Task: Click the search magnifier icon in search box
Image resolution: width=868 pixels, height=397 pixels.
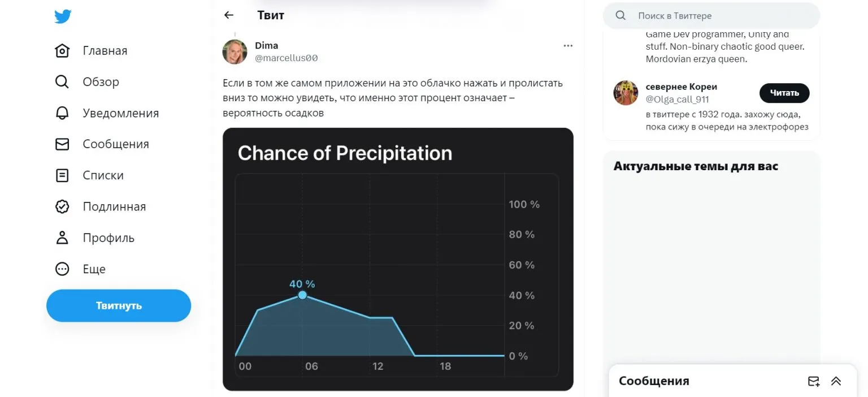Action: click(x=620, y=16)
